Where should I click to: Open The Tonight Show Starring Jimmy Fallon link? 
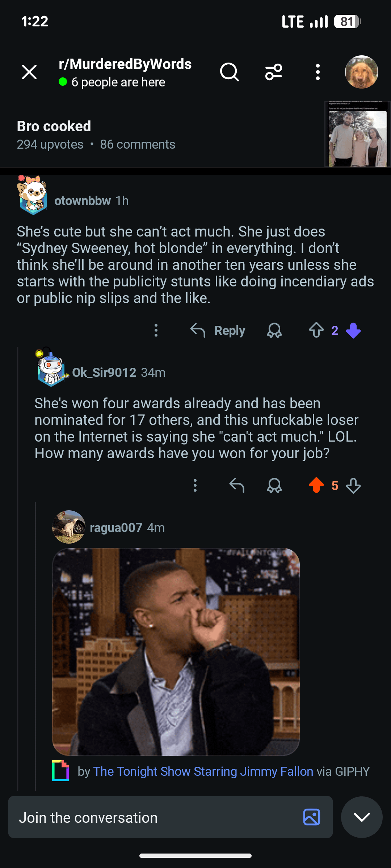click(x=203, y=771)
